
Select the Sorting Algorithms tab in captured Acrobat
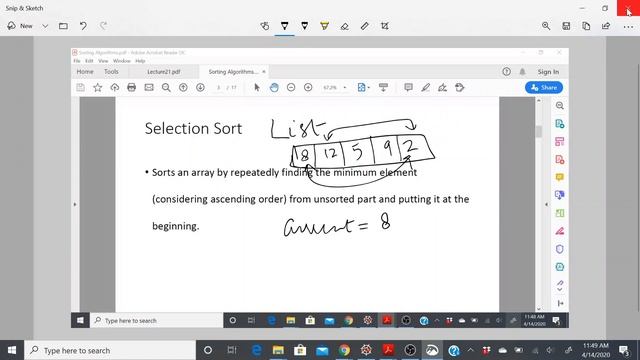(233, 71)
